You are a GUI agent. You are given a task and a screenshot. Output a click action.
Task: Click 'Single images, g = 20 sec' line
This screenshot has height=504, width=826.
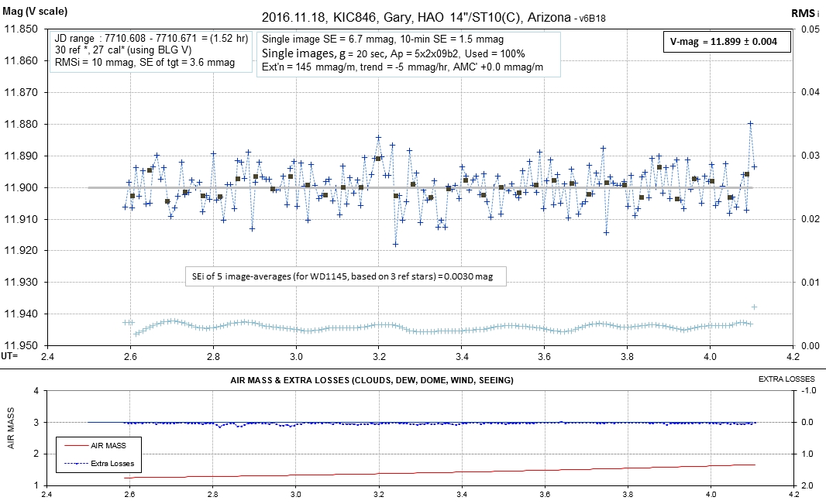393,53
